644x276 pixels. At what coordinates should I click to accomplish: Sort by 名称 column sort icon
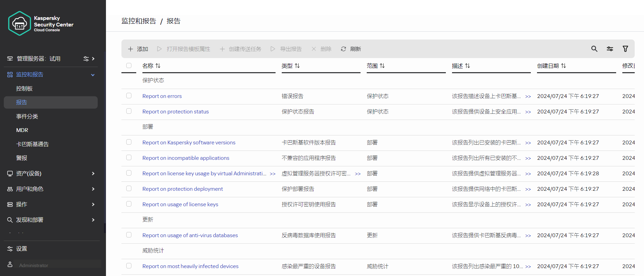point(158,66)
